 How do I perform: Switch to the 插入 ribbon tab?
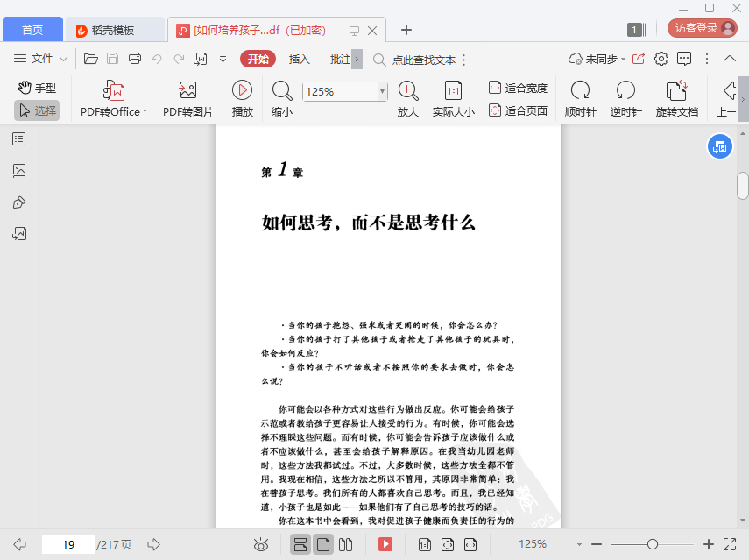coord(299,60)
